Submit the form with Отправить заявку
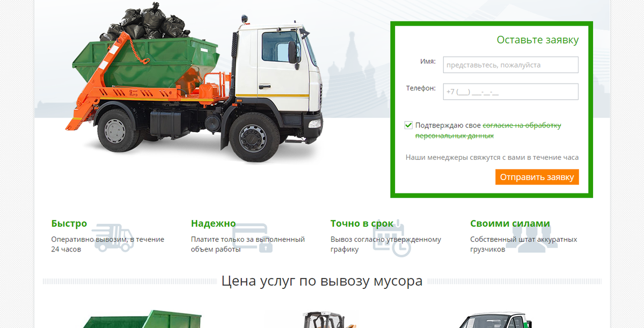This screenshot has width=644, height=328. pos(537,177)
